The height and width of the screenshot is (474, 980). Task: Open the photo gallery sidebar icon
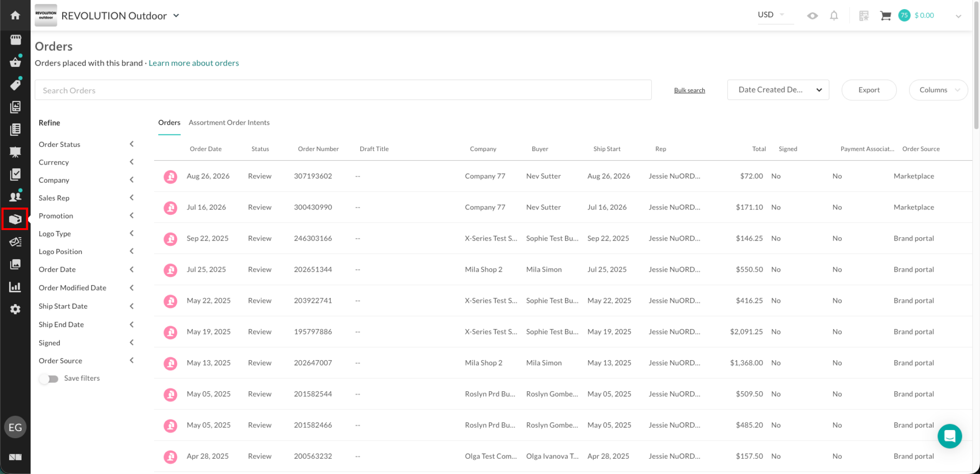tap(15, 264)
